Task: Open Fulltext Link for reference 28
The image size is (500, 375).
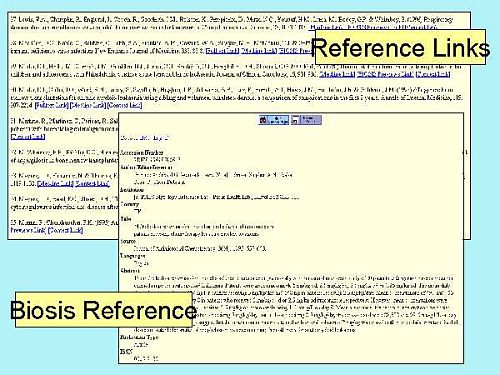Action: (x=222, y=51)
